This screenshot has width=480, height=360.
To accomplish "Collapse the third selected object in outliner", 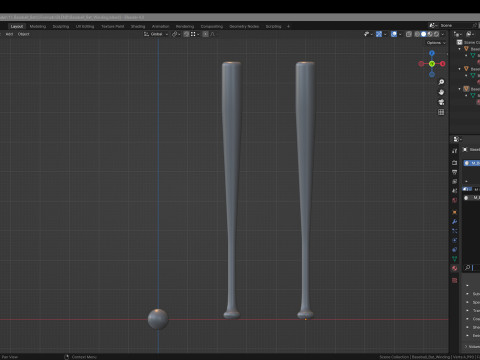I will pyautogui.click(x=460, y=89).
